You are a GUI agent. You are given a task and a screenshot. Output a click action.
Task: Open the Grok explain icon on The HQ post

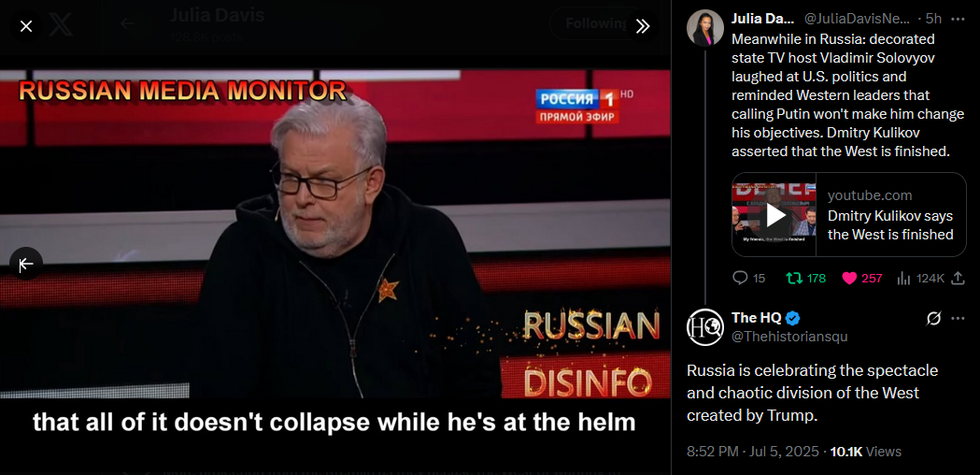pyautogui.click(x=933, y=319)
